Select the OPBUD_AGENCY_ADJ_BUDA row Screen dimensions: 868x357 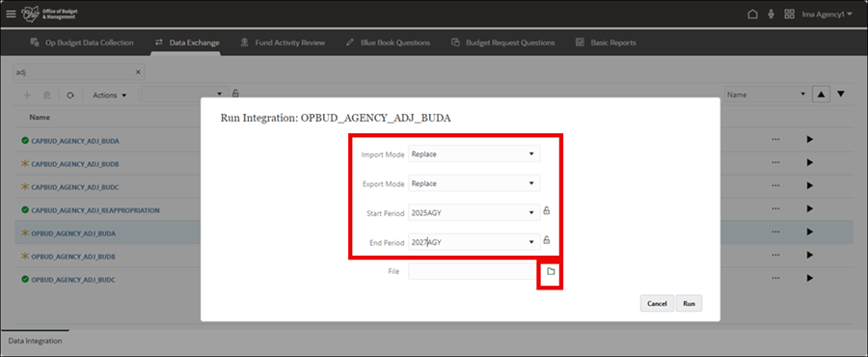coord(433,233)
